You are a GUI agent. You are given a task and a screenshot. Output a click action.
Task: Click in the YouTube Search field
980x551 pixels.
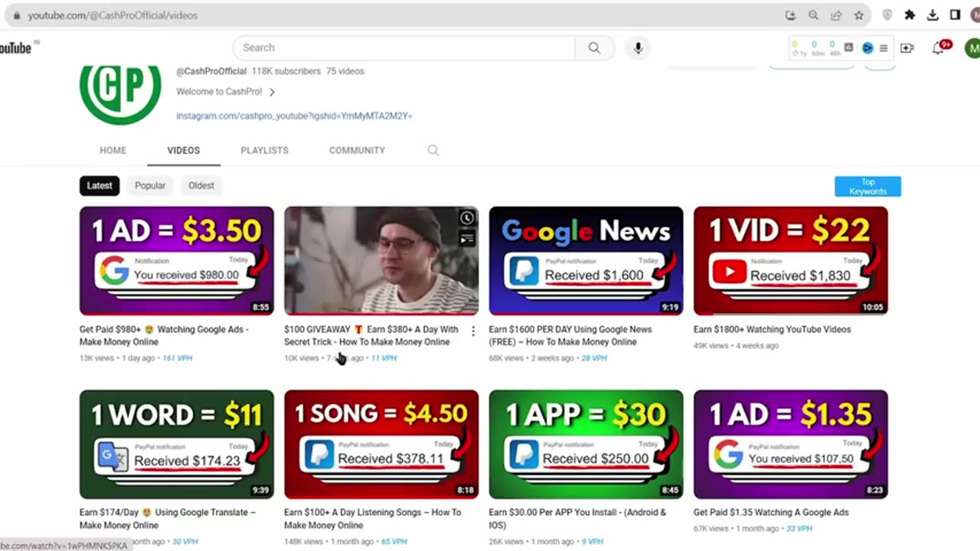click(x=403, y=47)
